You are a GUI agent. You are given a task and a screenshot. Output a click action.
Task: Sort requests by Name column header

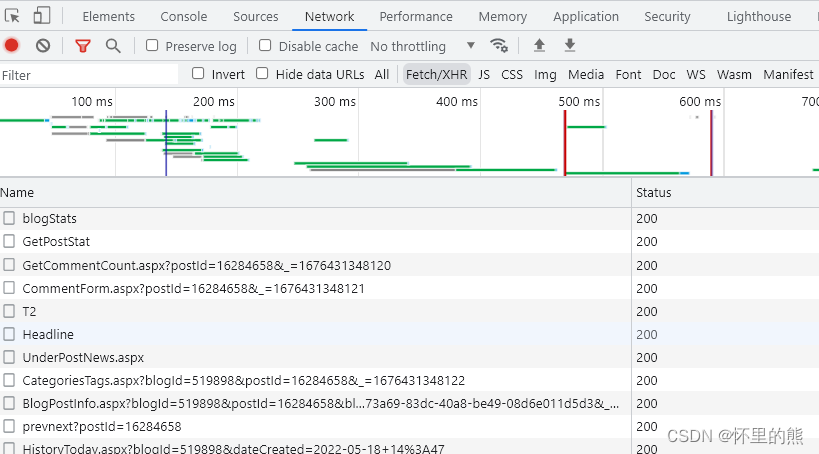pos(315,192)
